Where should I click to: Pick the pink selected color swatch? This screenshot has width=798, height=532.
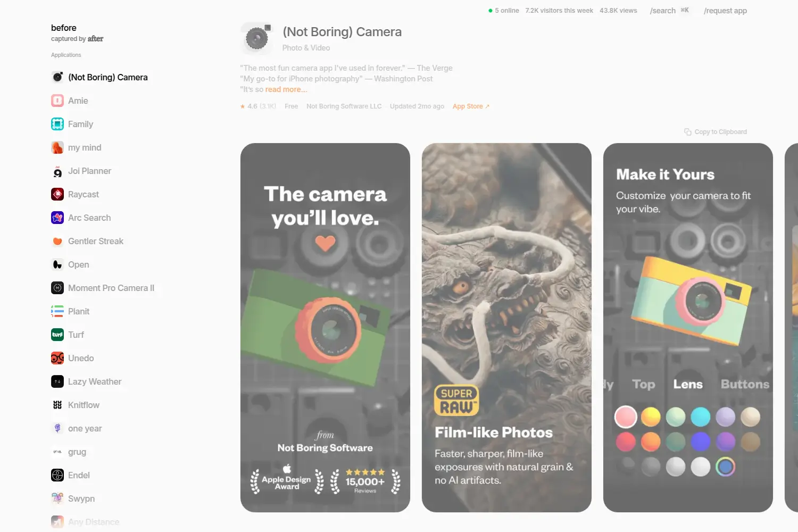pyautogui.click(x=626, y=417)
